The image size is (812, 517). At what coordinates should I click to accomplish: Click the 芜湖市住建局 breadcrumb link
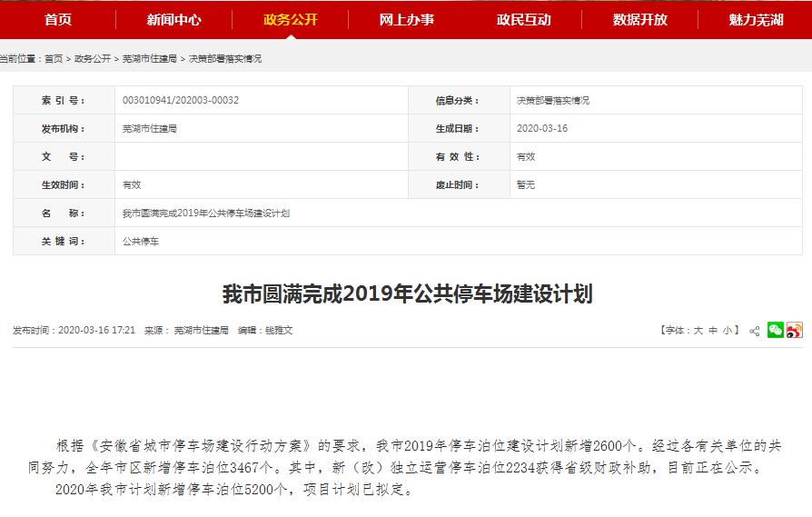tap(150, 58)
